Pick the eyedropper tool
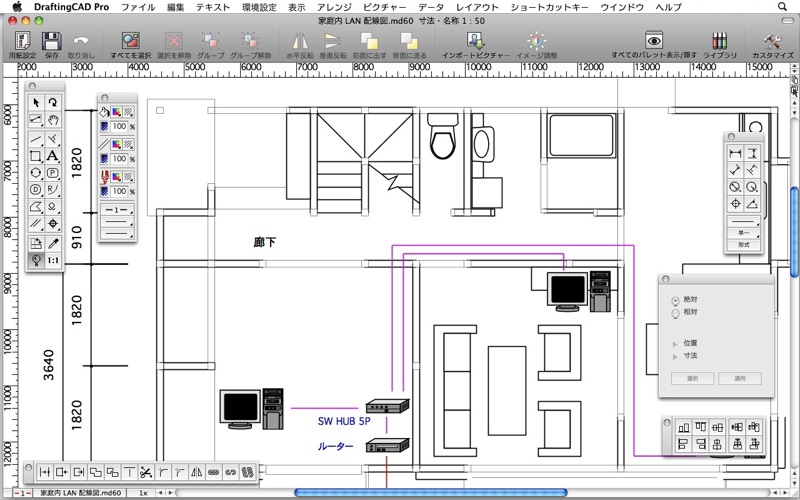Viewport: 800px width, 500px height. tap(53, 243)
